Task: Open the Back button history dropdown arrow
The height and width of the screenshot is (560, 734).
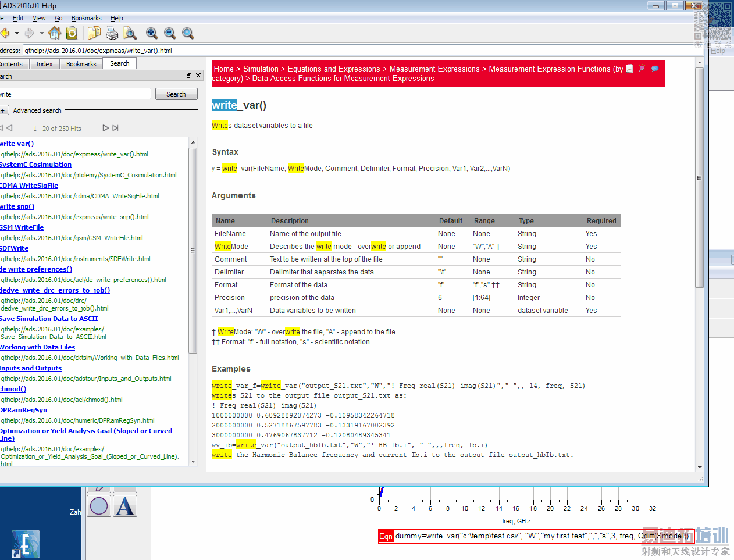Action: pos(17,33)
